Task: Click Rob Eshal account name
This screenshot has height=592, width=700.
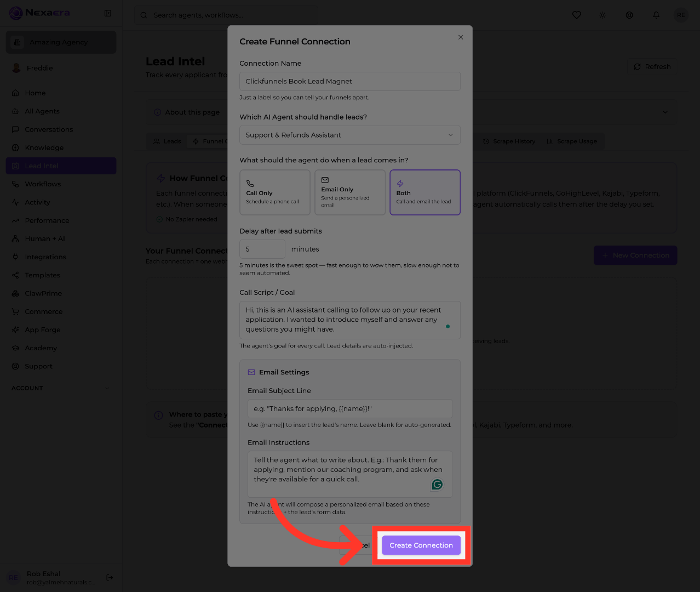Action: tap(44, 573)
